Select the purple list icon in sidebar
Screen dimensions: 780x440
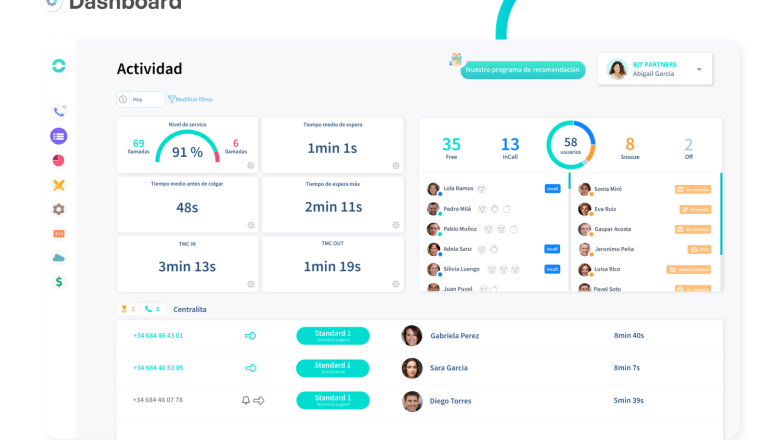pos(59,136)
